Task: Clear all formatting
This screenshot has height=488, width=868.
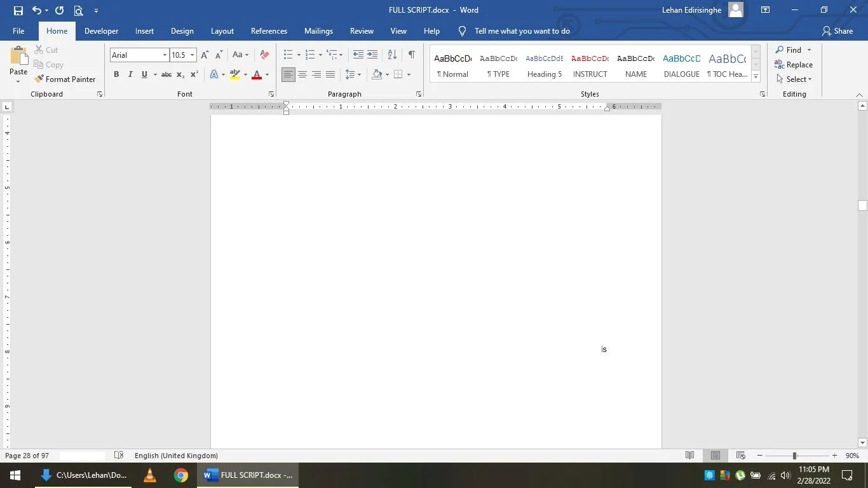Action: (265, 55)
